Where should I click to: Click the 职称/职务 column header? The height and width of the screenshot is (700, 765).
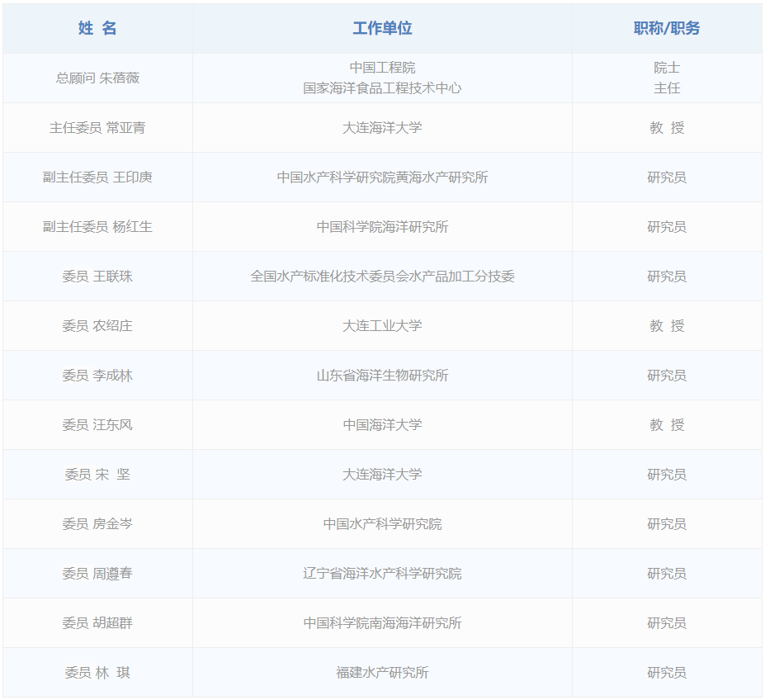tap(666, 28)
